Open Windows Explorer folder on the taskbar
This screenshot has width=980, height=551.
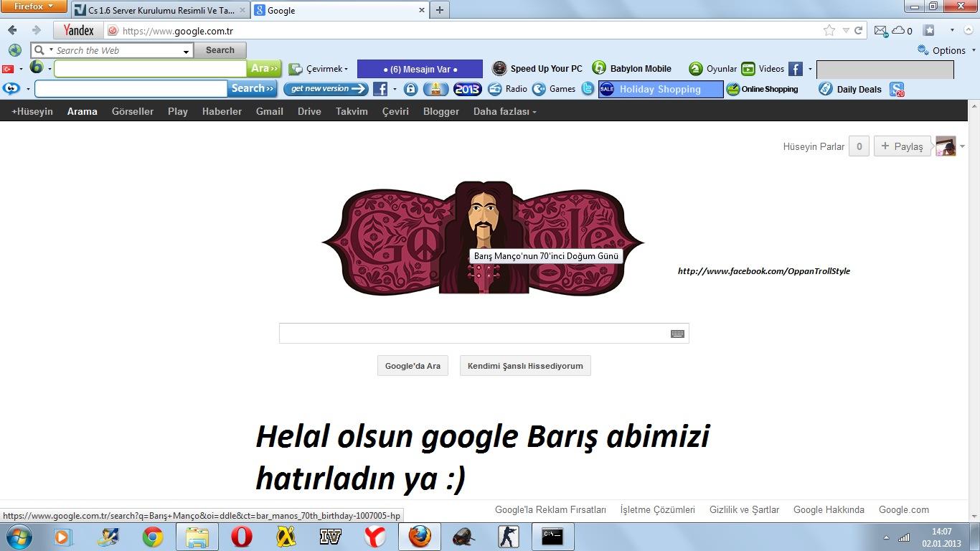[x=197, y=537]
